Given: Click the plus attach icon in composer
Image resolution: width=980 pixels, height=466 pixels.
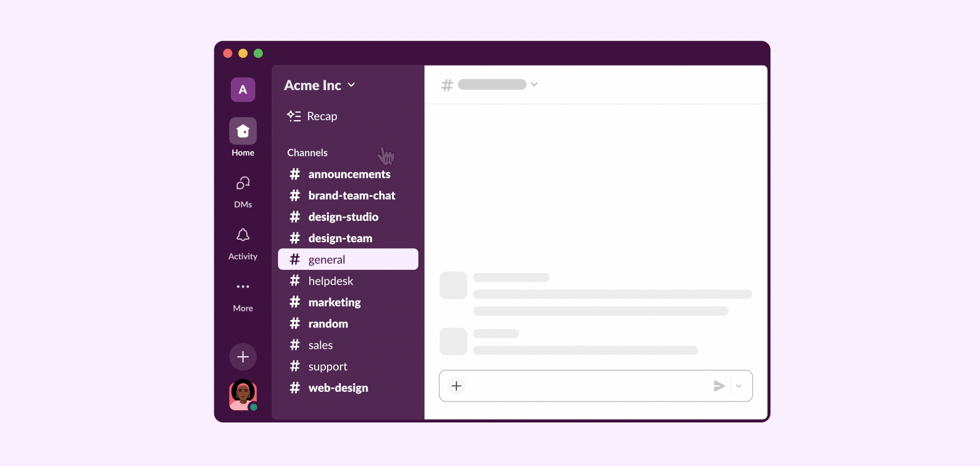Looking at the screenshot, I should [456, 386].
